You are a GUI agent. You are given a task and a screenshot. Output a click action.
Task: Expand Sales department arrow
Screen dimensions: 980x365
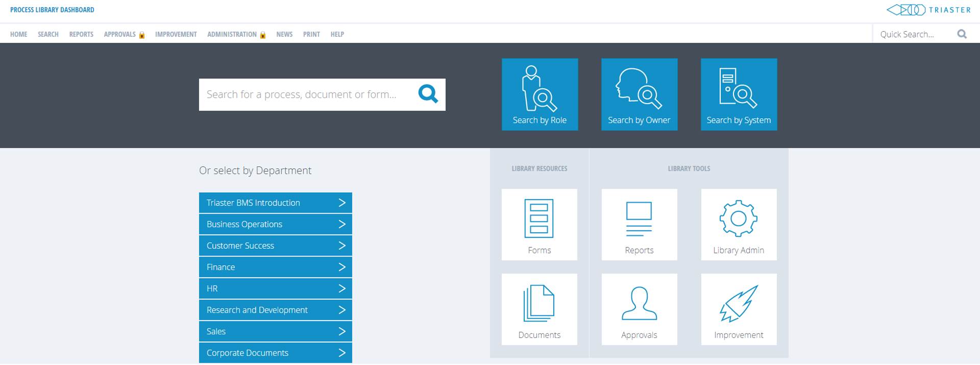(342, 331)
